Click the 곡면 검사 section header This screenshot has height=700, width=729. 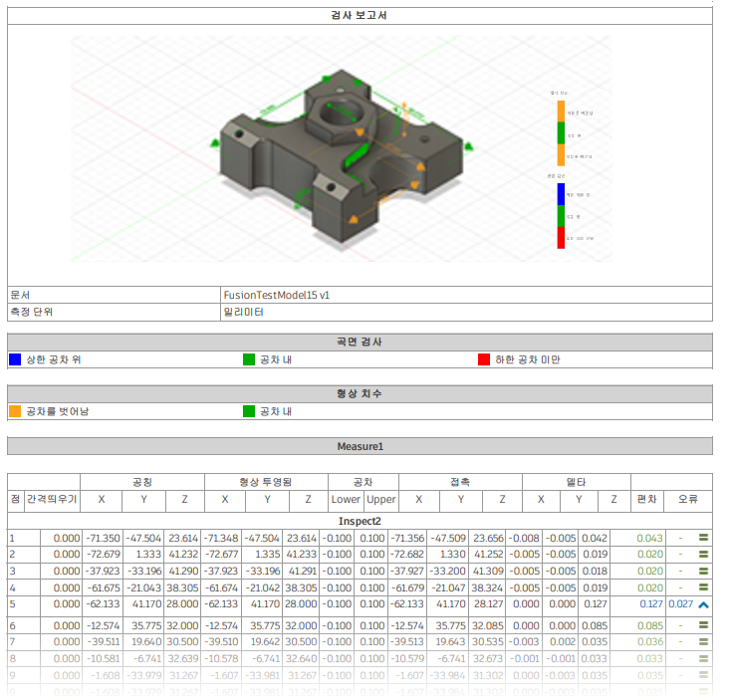point(360,343)
